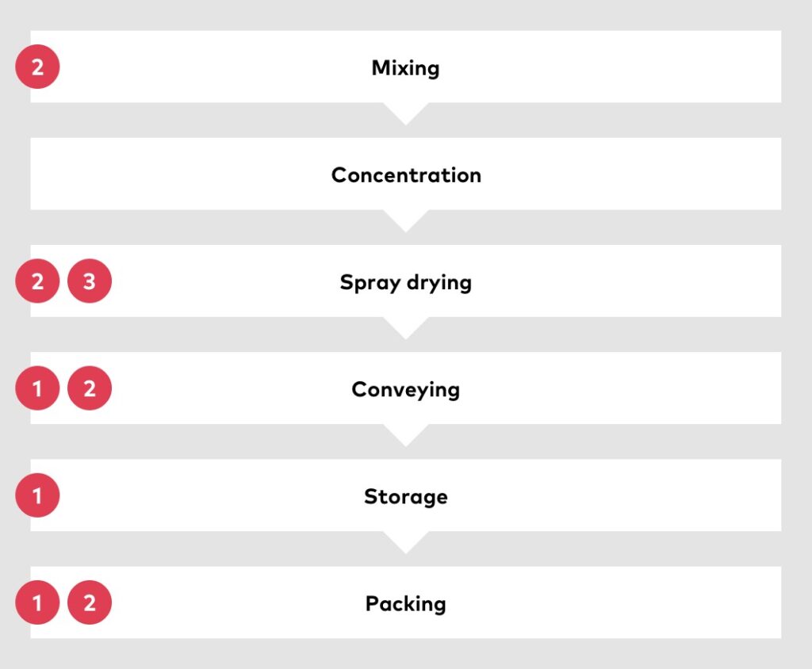The width and height of the screenshot is (812, 669).
Task: Click the arrow below the Mixing bar
Action: [x=405, y=113]
